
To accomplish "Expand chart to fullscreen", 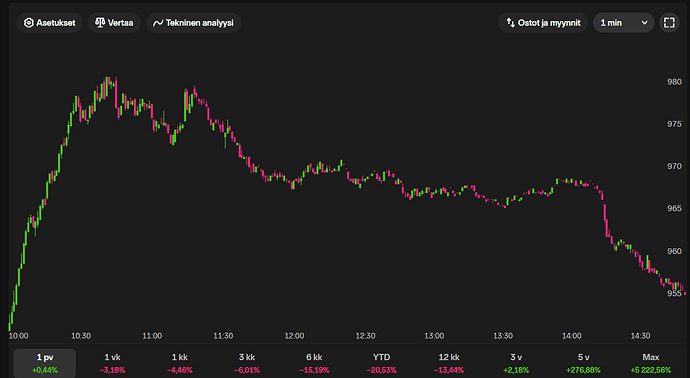I will [669, 23].
